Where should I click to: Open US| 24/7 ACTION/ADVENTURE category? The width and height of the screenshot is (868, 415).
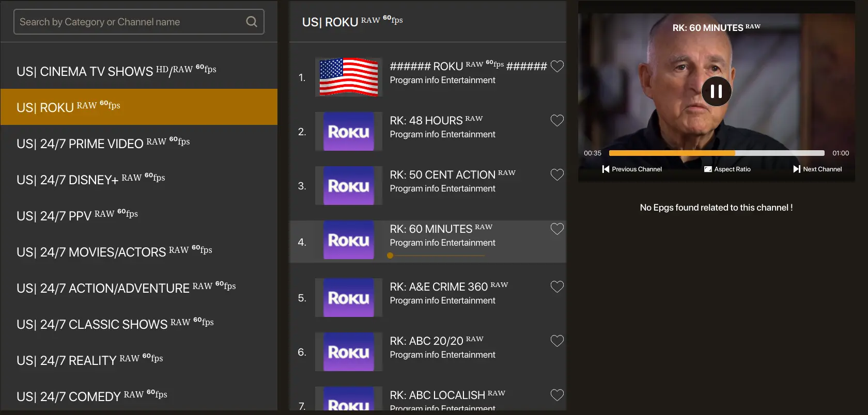138,288
